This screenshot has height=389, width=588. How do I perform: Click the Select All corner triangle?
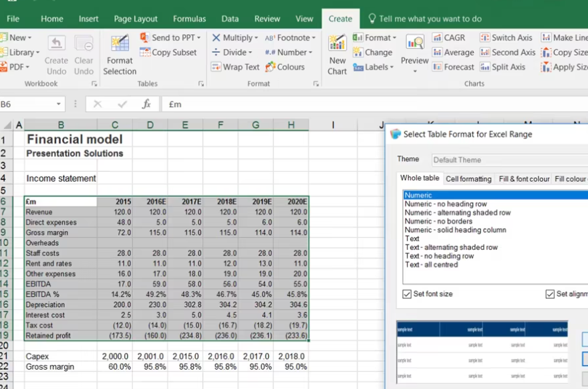7,125
